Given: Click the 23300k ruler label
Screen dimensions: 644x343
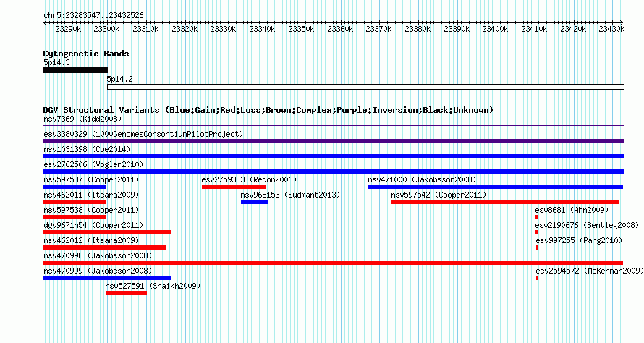Looking at the screenshot, I should (x=107, y=29).
